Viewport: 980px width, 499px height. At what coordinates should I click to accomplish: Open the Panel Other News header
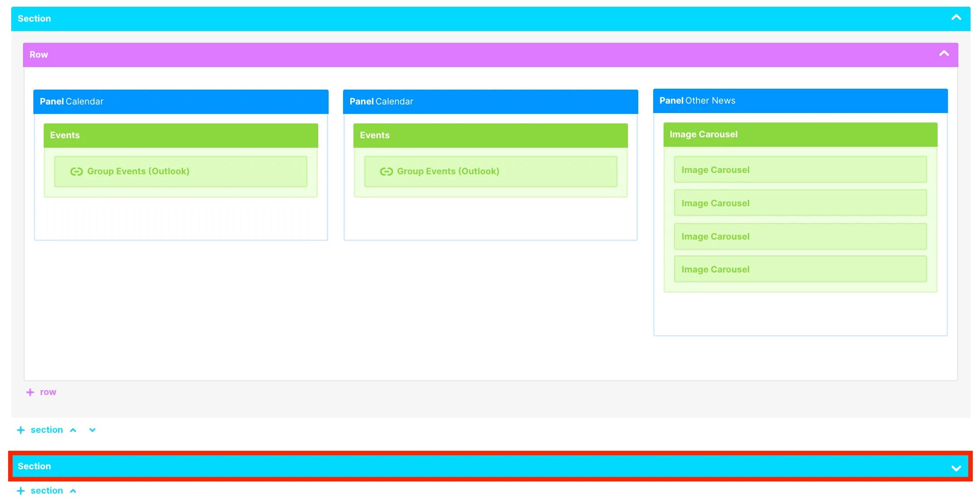[800, 101]
